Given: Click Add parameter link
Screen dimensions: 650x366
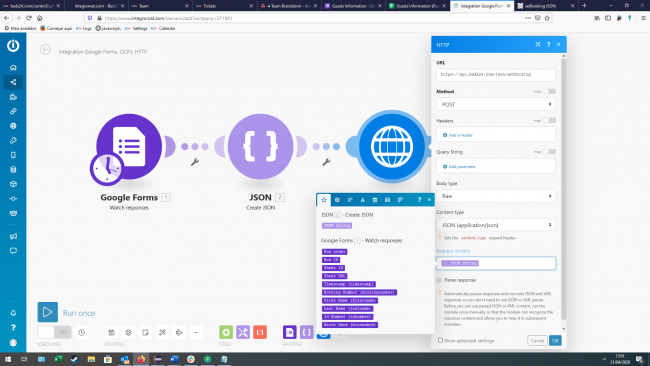Looking at the screenshot, I should pos(459,167).
